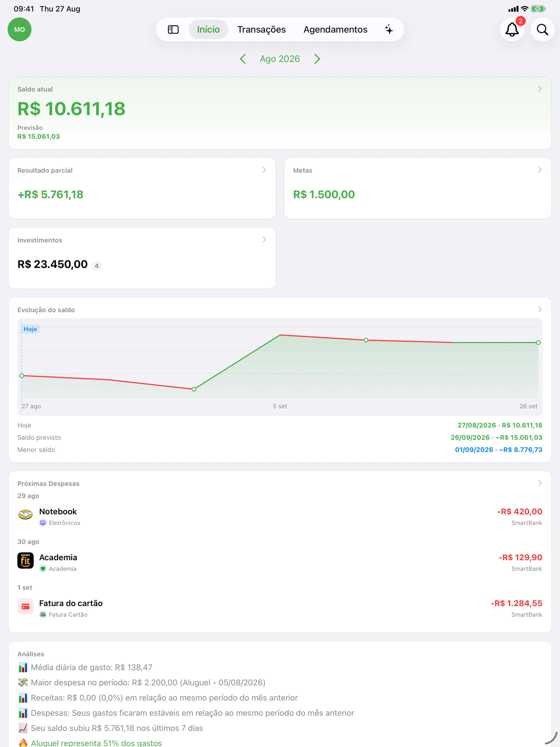Expand Metas card chevron

coord(540,170)
